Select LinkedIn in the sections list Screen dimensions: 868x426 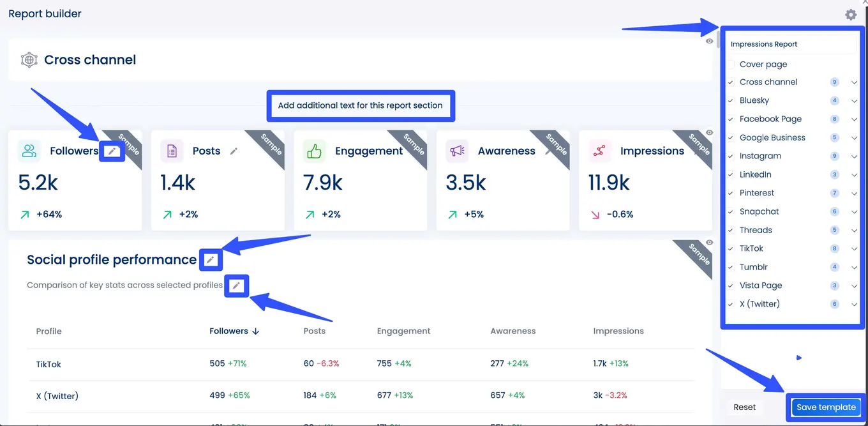coord(755,174)
